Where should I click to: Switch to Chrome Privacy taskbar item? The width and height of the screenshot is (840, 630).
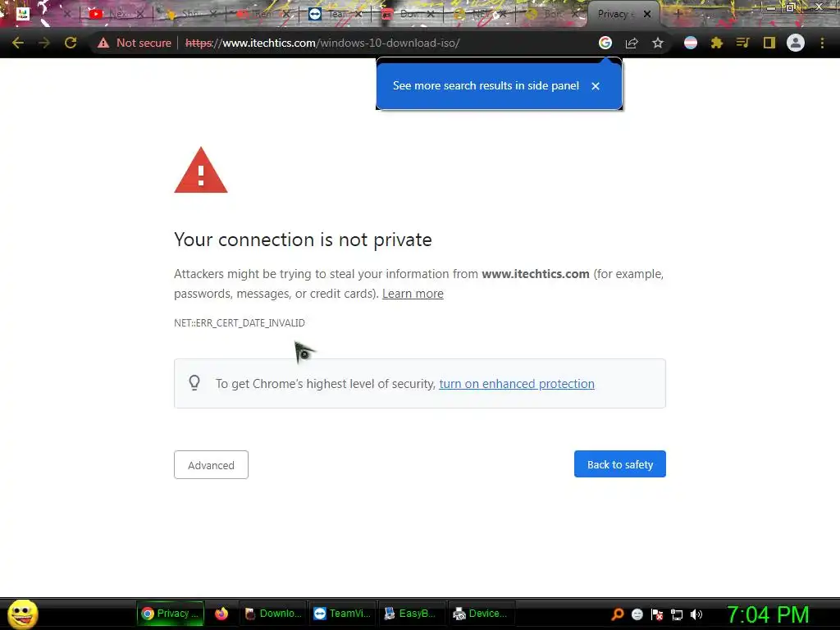(x=171, y=614)
